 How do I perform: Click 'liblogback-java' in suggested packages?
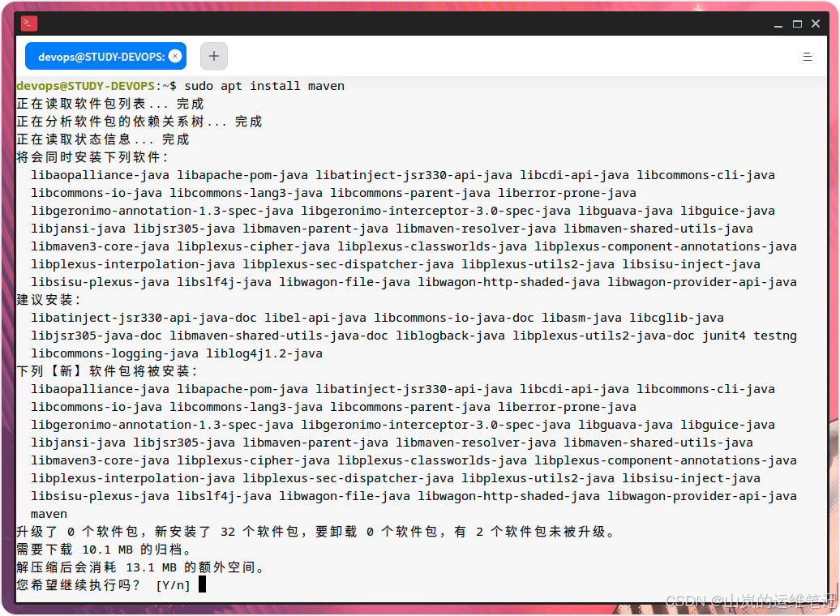click(451, 336)
